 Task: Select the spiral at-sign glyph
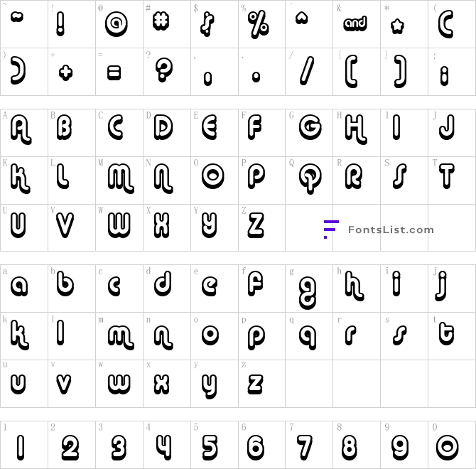tap(117, 24)
